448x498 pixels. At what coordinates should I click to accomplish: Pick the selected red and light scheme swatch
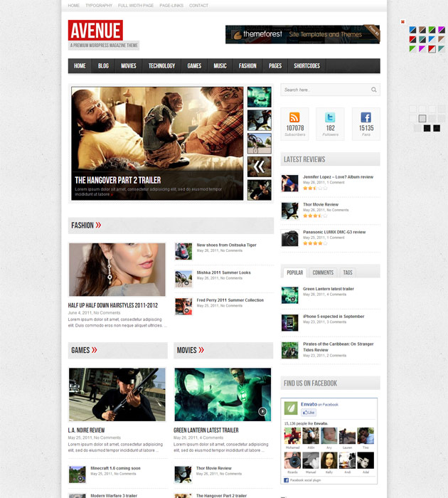[x=432, y=49]
